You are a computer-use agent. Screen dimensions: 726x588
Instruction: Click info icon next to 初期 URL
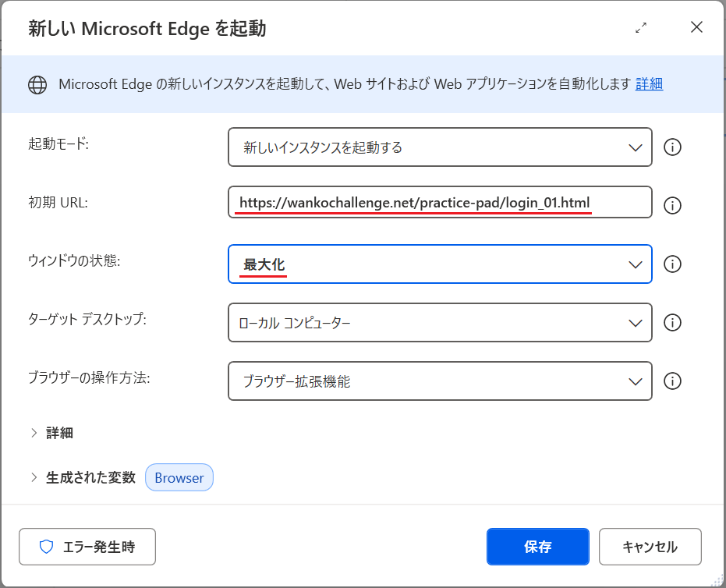point(672,206)
